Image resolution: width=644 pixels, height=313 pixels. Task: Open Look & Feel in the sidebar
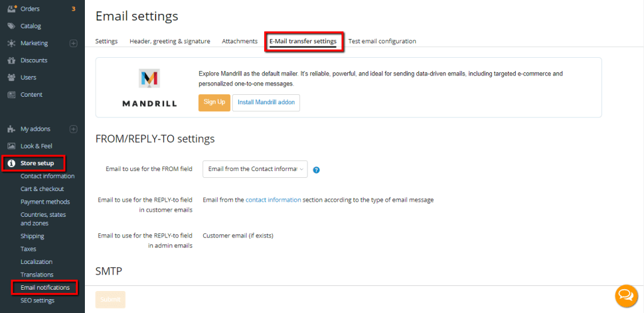(36, 146)
